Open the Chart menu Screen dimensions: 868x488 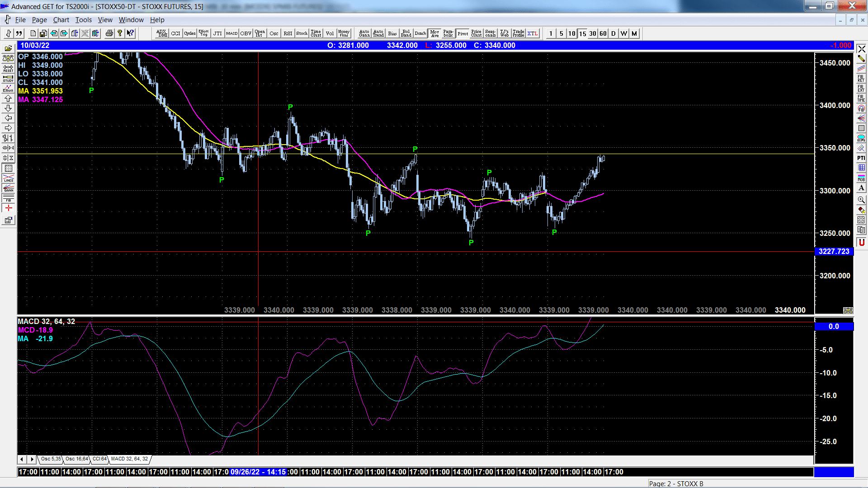pos(61,20)
